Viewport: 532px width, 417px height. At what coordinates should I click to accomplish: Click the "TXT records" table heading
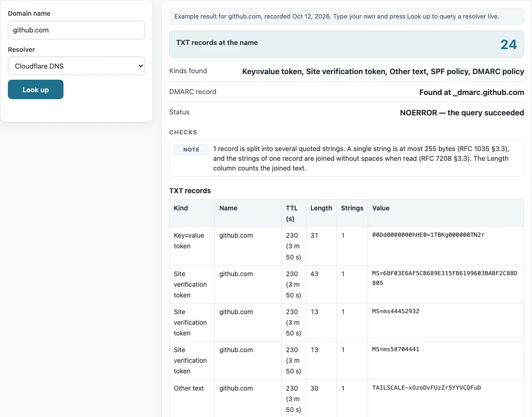(190, 191)
